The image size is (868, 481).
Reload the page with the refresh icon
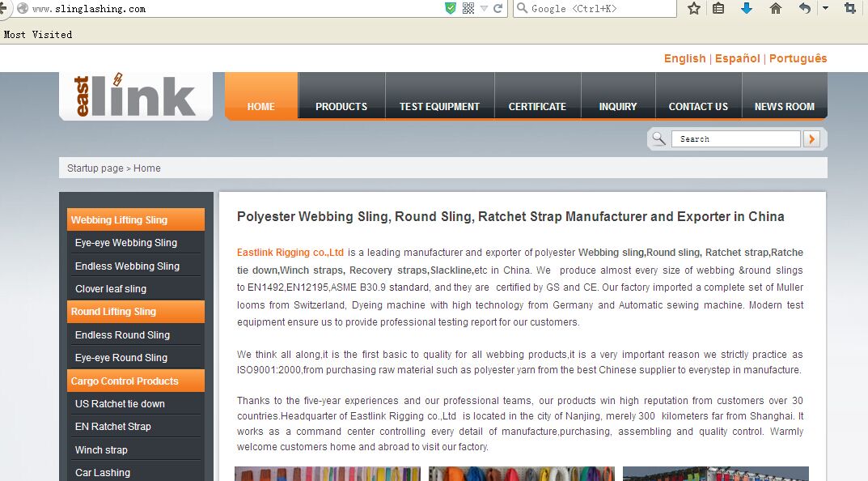click(x=498, y=8)
